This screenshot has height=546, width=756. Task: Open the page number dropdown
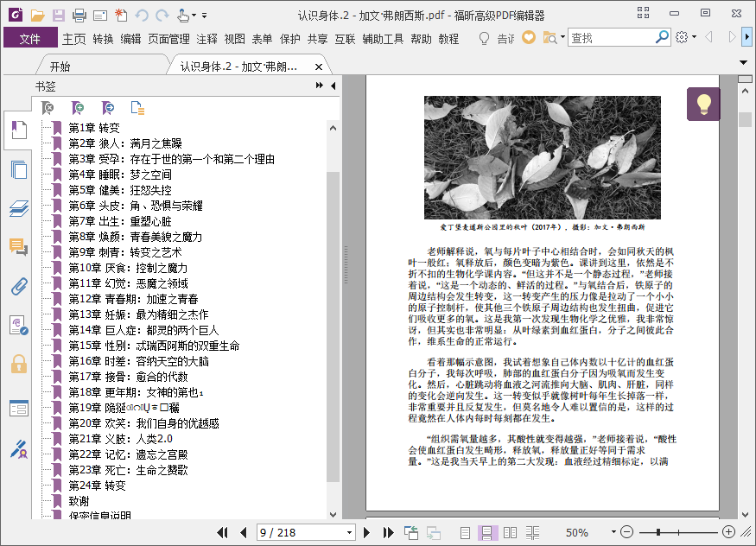point(349,533)
